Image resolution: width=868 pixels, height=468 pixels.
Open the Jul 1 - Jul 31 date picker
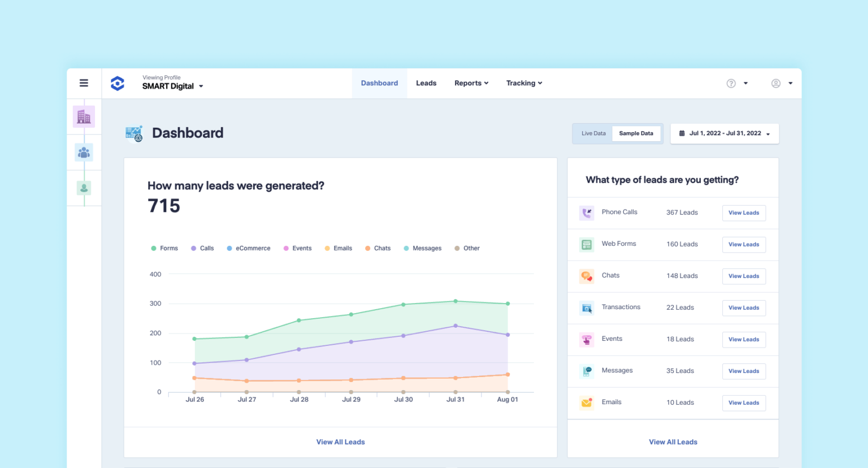[724, 133]
